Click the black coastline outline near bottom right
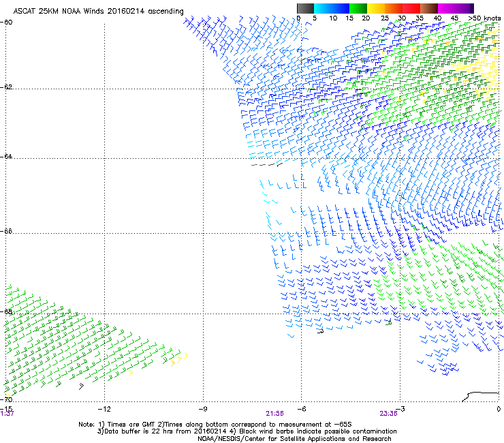 click(x=480, y=397)
